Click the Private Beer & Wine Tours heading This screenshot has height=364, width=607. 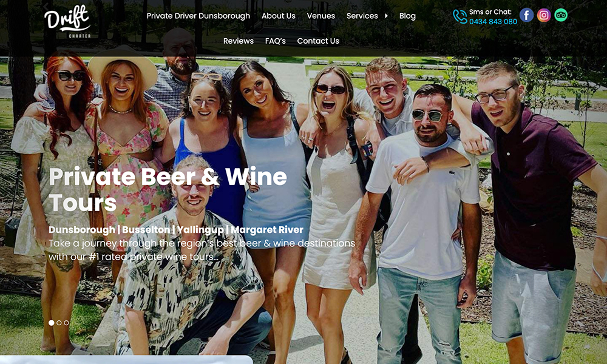coord(168,189)
